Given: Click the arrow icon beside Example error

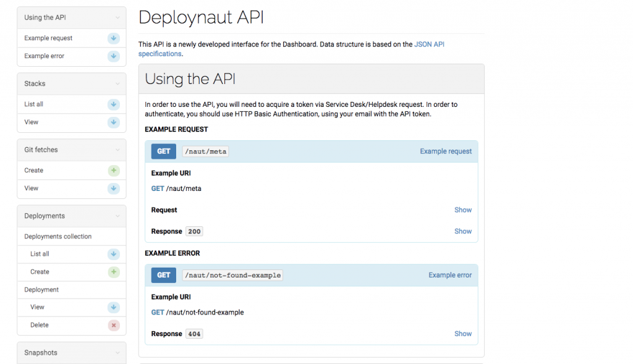Looking at the screenshot, I should pos(113,56).
